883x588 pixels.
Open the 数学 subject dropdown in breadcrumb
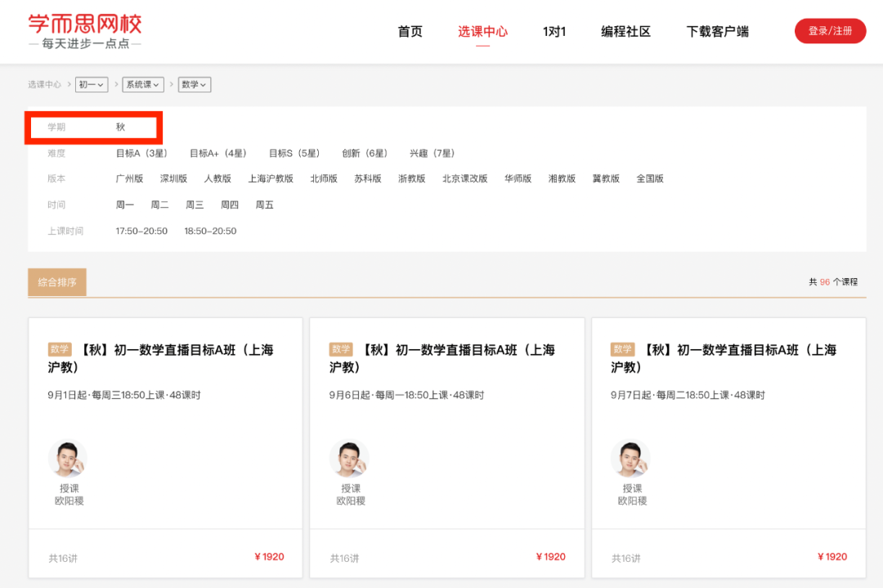point(194,84)
